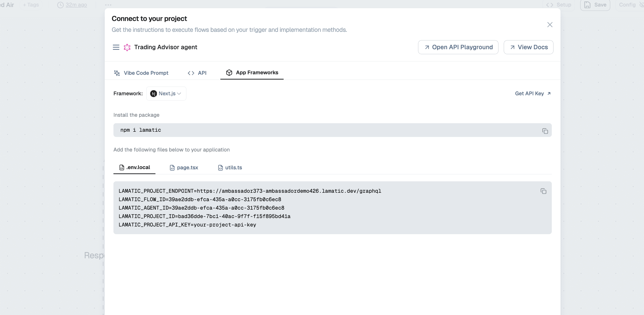644x315 pixels.
Task: Select the page.tsx file tab
Action: pos(184,168)
